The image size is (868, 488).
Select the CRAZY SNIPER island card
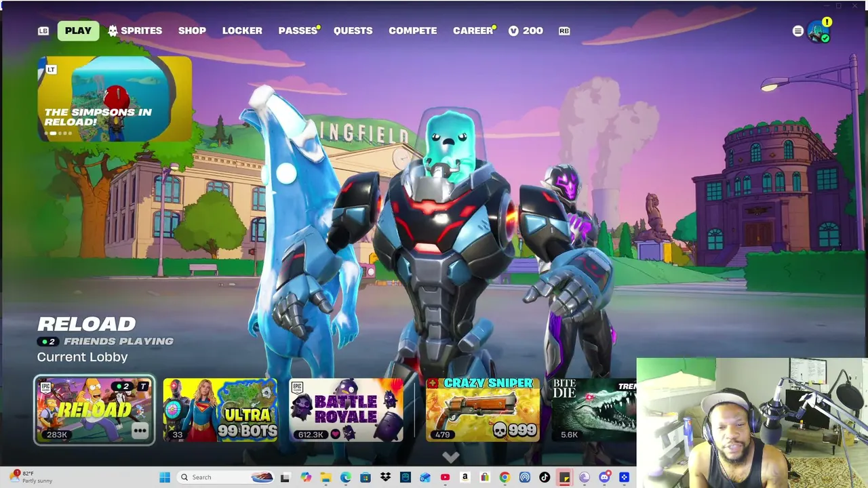(482, 410)
